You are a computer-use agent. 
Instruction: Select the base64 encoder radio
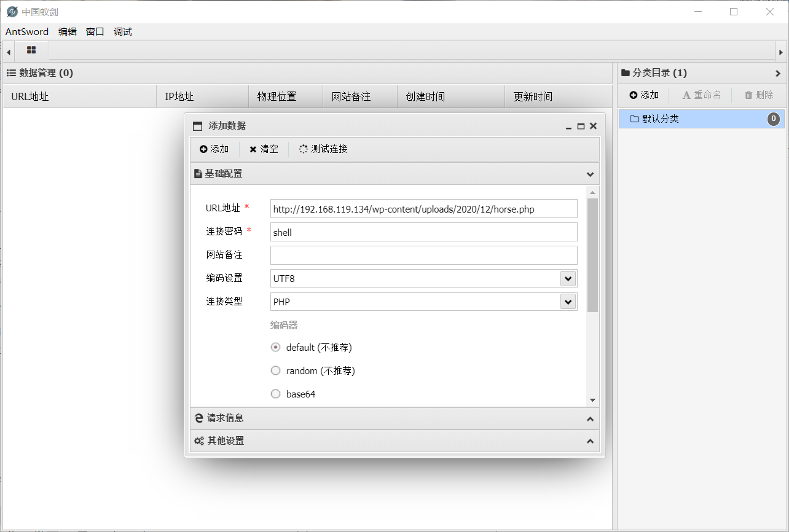276,394
